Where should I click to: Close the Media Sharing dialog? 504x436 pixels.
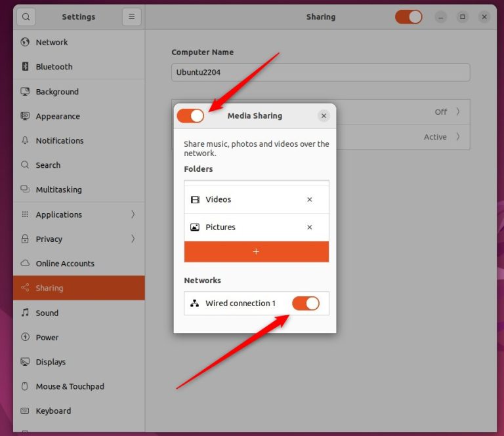click(324, 116)
